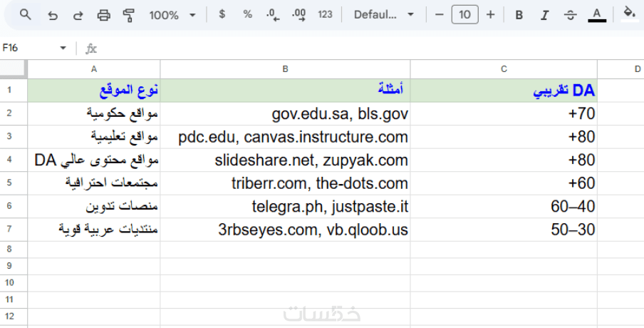Click the search menus magnifier icon
The width and height of the screenshot is (644, 328).
click(26, 15)
